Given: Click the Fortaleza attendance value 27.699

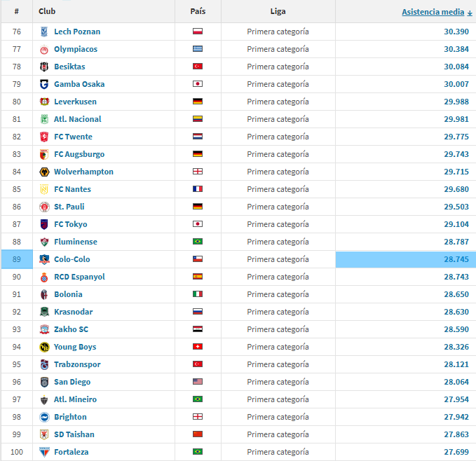Looking at the screenshot, I should click(x=456, y=452).
